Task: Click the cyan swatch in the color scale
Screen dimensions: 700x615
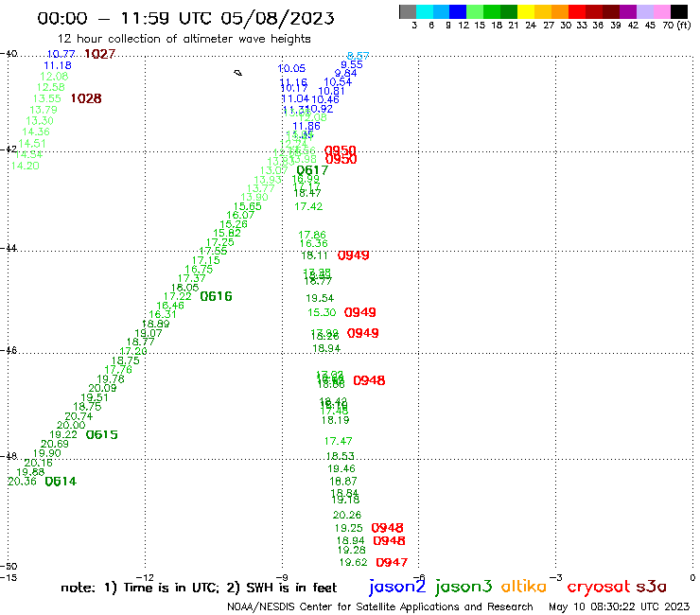Action: coord(425,11)
